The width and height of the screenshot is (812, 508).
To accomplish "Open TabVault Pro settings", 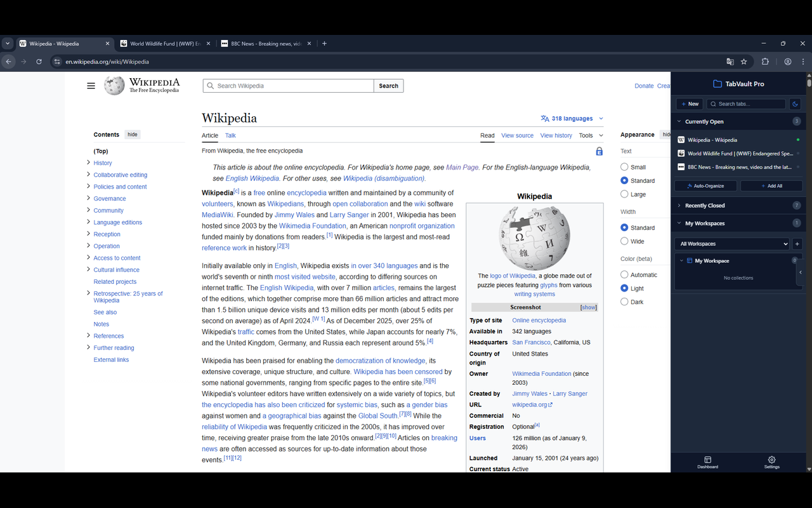I will 771,462.
